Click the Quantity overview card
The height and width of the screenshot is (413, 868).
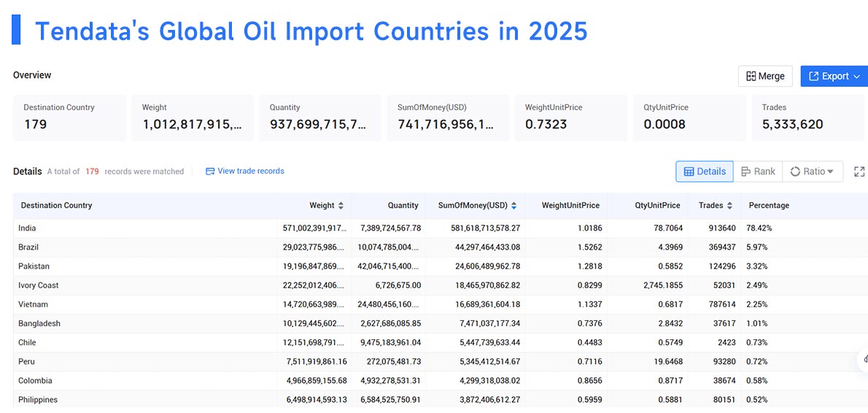click(x=320, y=117)
